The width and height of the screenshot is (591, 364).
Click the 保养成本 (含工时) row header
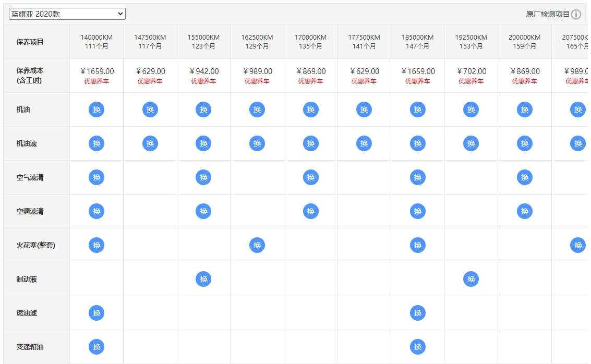click(30, 76)
